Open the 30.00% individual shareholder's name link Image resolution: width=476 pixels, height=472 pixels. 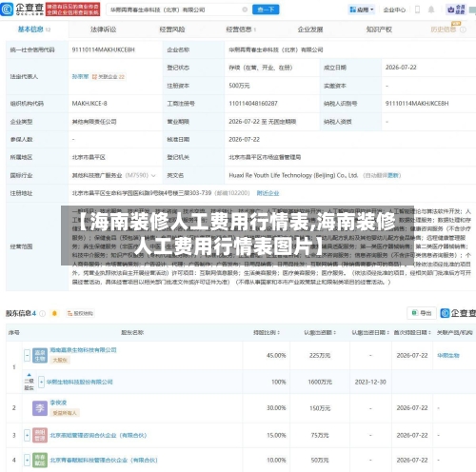[x=58, y=403]
